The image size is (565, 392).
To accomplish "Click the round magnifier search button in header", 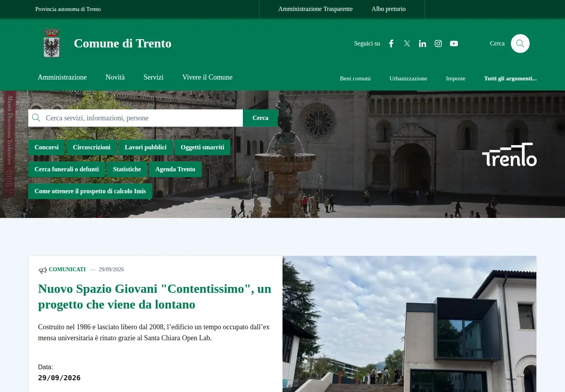I will click(x=520, y=44).
